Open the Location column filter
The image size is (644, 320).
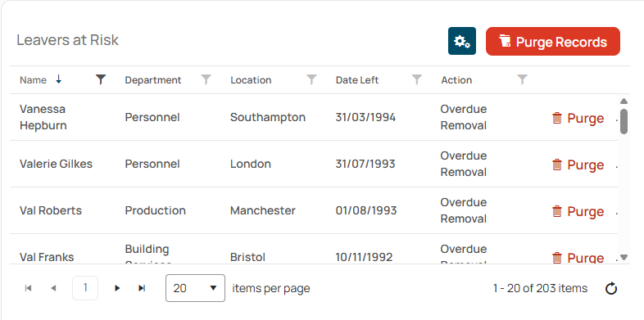click(311, 79)
